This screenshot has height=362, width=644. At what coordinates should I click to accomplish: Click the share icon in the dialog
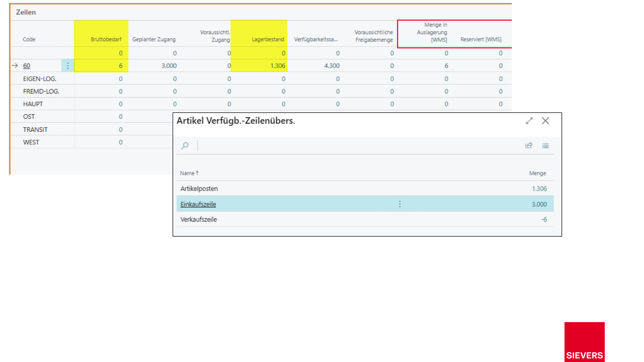pyautogui.click(x=529, y=145)
